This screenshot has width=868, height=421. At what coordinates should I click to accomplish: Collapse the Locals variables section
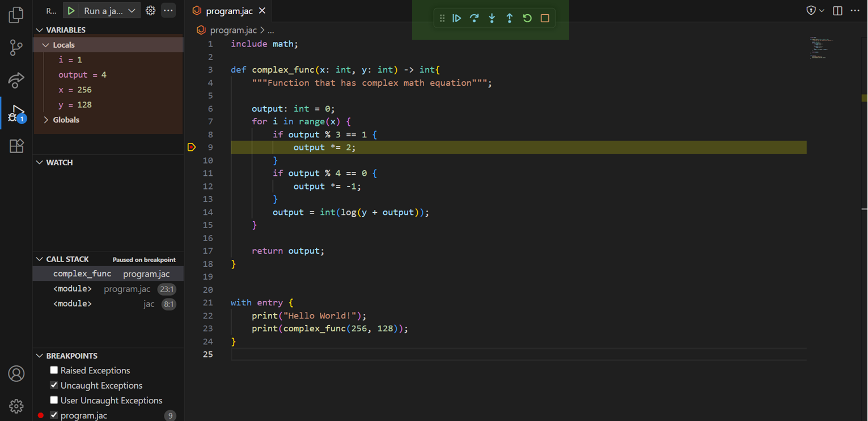[46, 44]
